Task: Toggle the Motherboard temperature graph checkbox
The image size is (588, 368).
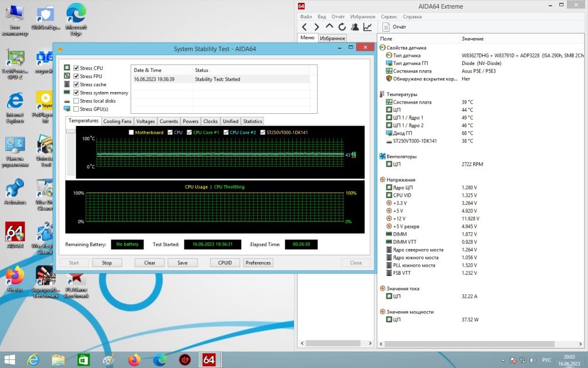Action: click(131, 133)
